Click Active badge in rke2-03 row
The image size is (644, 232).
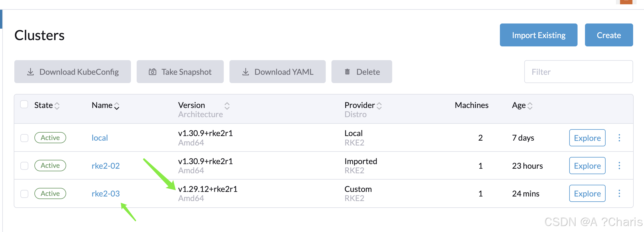pos(50,193)
